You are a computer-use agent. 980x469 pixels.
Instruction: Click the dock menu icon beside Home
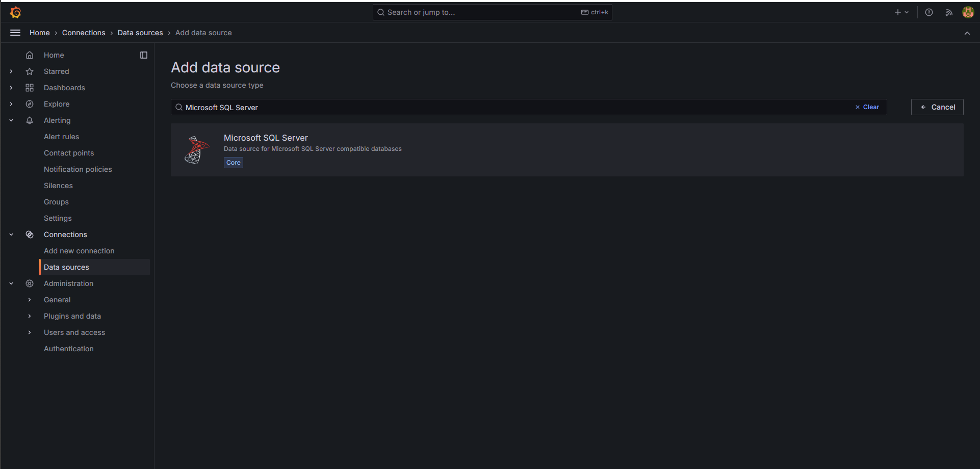click(x=144, y=55)
